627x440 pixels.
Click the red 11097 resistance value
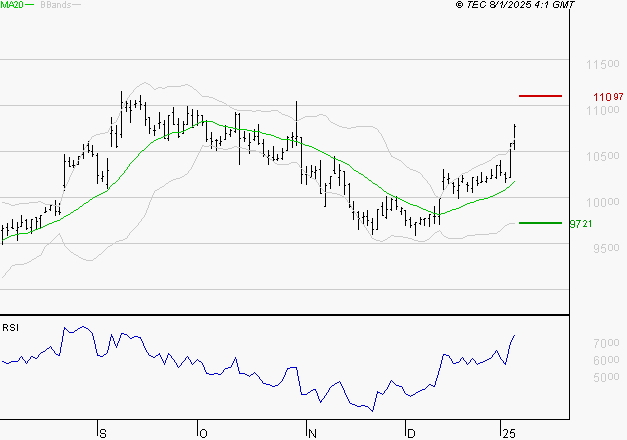click(x=608, y=97)
